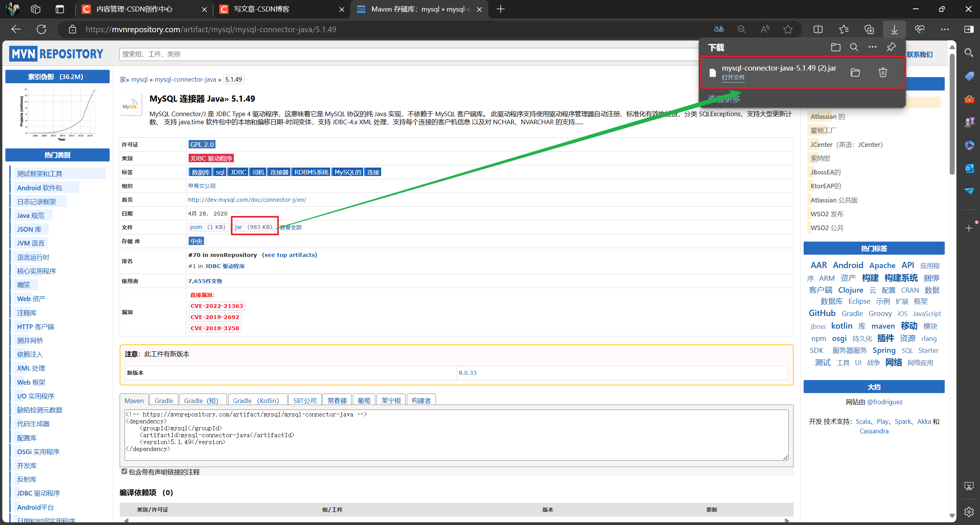The width and height of the screenshot is (980, 525).
Task: Click the zoom out magnifier icon
Action: tap(742, 29)
